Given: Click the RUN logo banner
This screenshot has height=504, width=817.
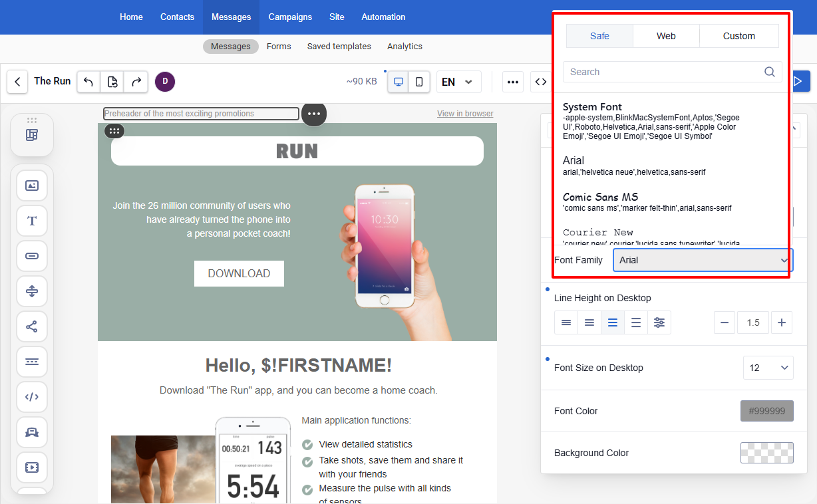Looking at the screenshot, I should pyautogui.click(x=297, y=151).
